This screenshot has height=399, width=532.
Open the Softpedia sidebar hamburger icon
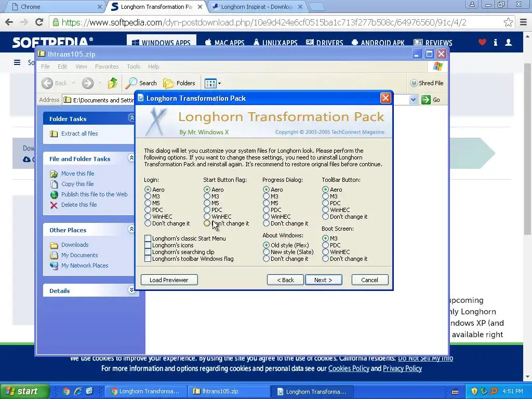17,62
